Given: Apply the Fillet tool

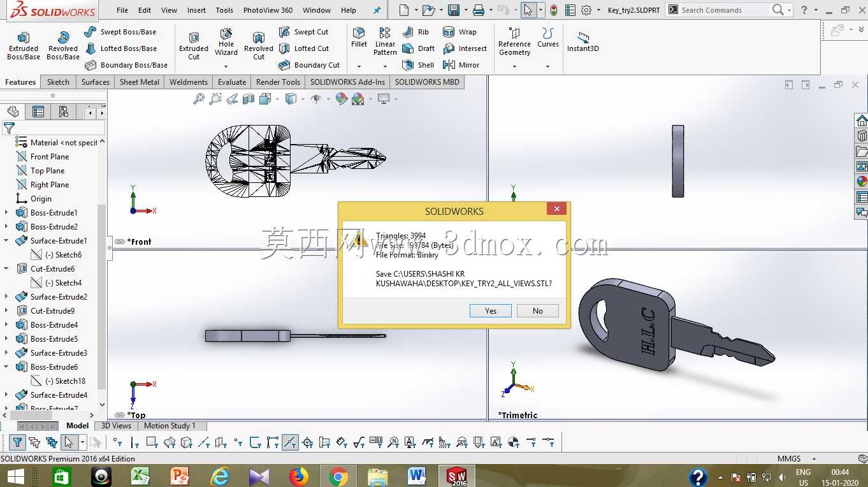Looking at the screenshot, I should [x=359, y=38].
